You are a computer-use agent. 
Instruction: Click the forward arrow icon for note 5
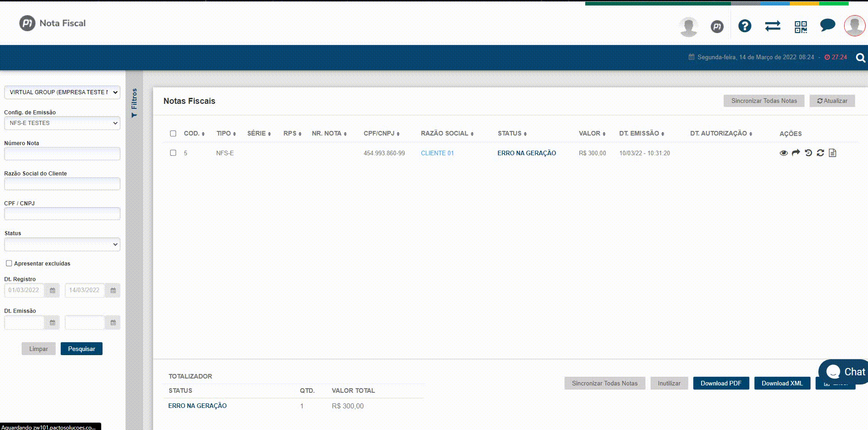tap(796, 153)
